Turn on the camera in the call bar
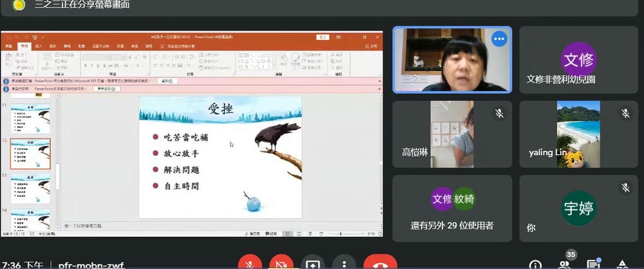The image size is (644, 269). click(x=281, y=264)
